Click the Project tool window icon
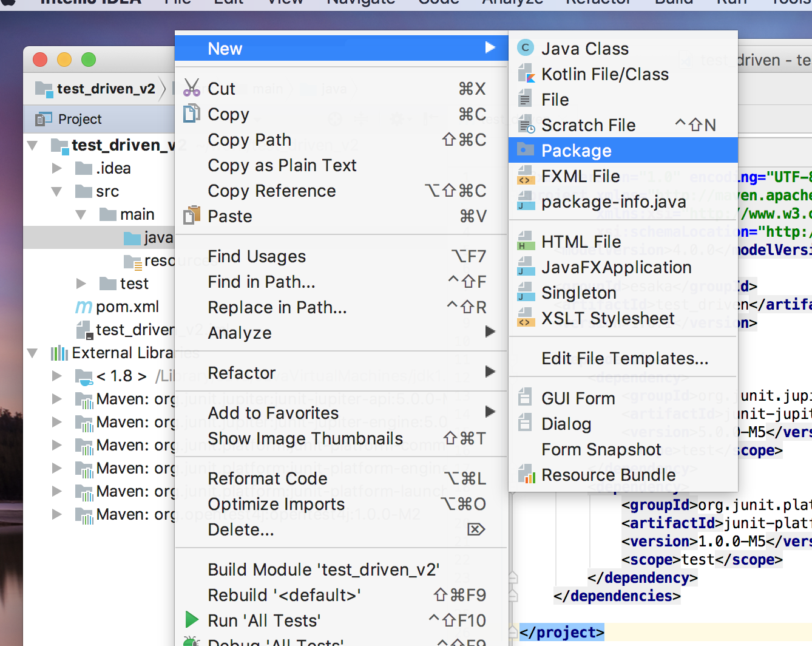812x646 pixels. pyautogui.click(x=43, y=119)
